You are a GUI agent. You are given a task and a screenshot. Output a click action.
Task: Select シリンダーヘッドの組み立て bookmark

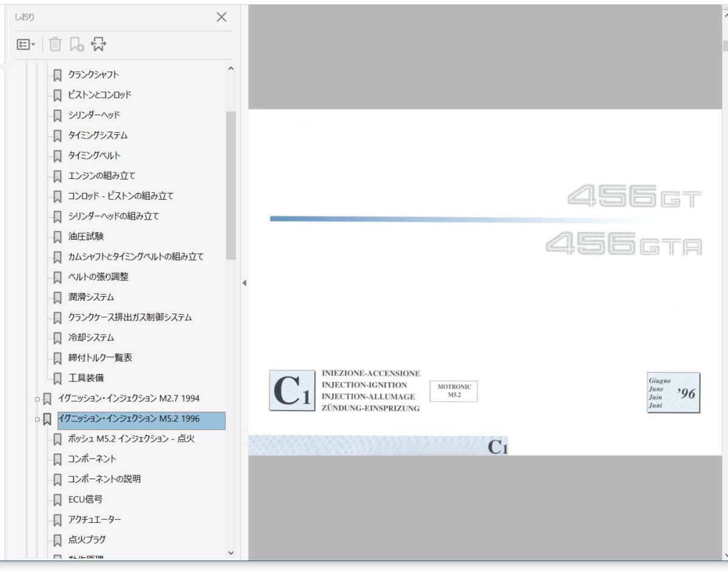[114, 216]
